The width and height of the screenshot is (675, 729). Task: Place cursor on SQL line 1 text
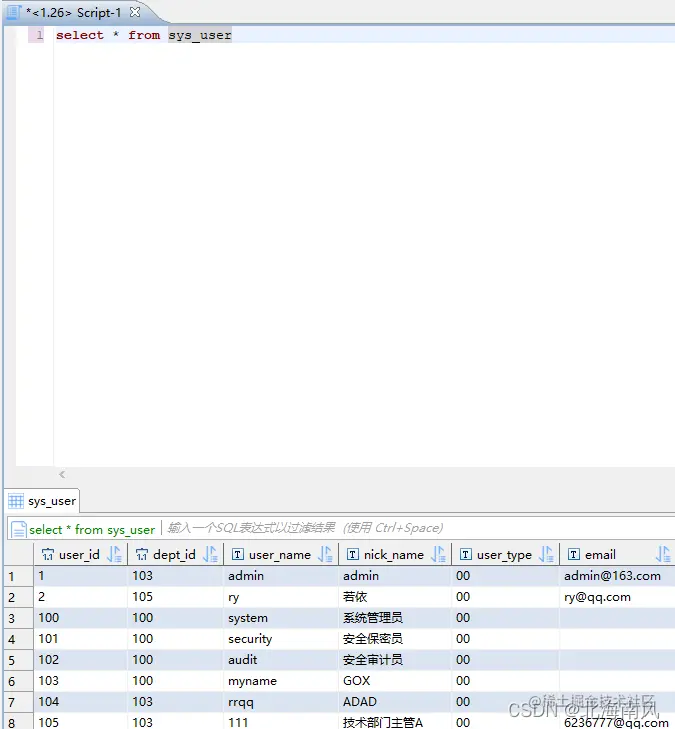[144, 35]
